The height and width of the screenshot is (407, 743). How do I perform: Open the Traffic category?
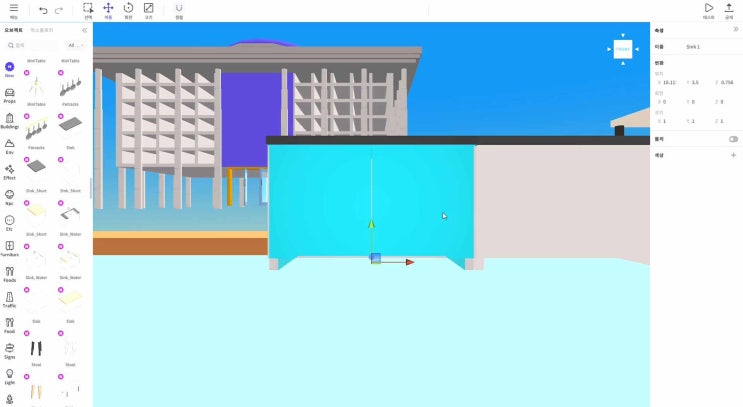point(9,300)
